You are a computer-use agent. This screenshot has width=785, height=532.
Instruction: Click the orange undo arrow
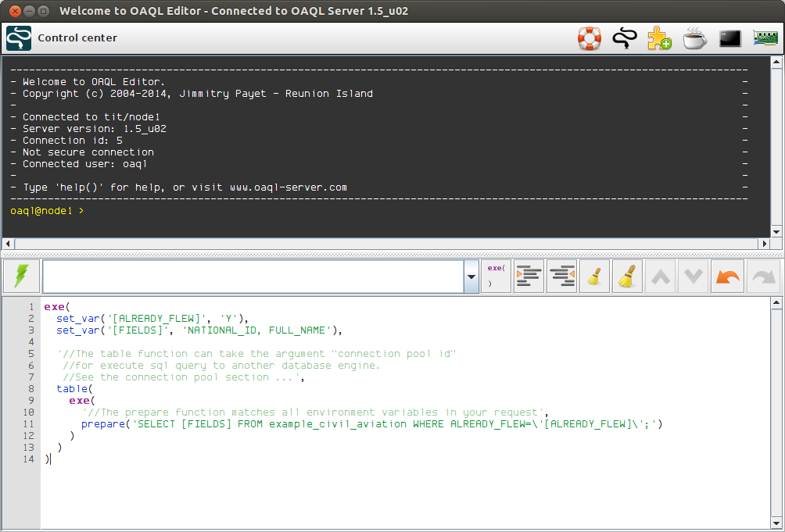coord(726,277)
